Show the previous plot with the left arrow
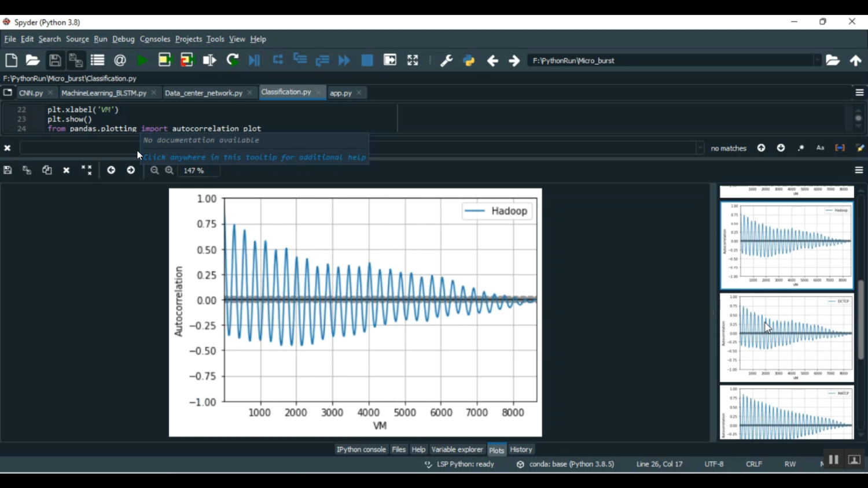Viewport: 868px width, 488px height. [x=111, y=171]
